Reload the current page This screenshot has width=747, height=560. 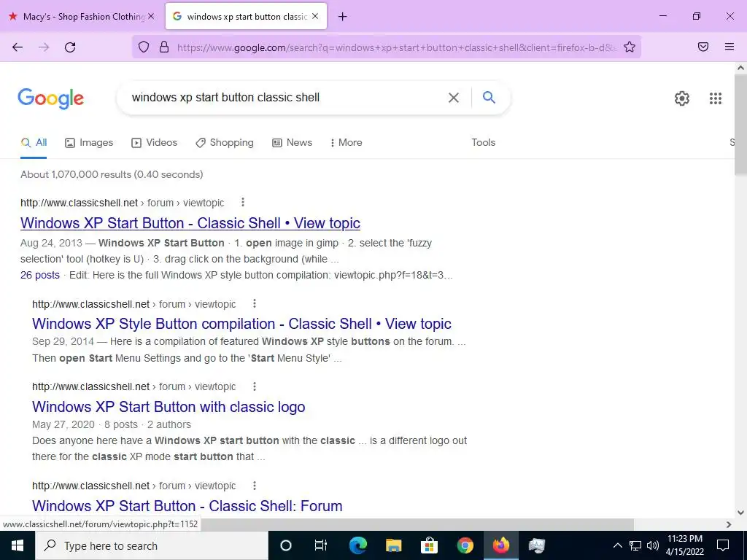point(70,47)
